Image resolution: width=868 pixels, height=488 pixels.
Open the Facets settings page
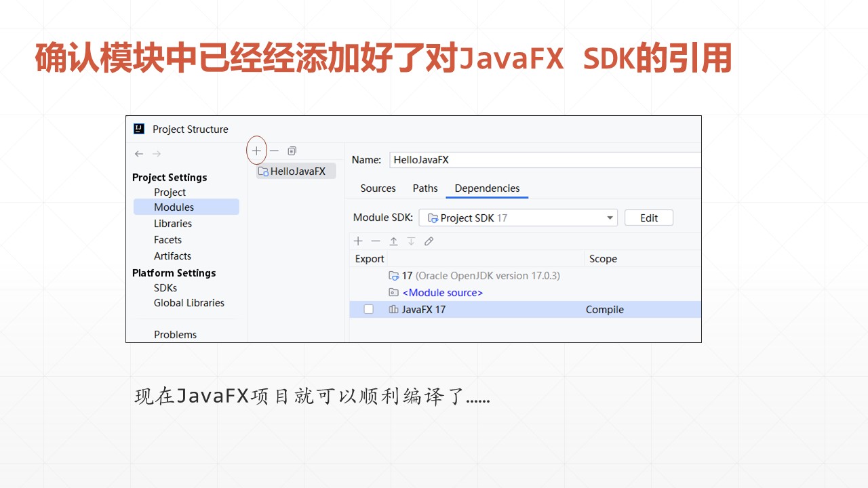coord(167,240)
